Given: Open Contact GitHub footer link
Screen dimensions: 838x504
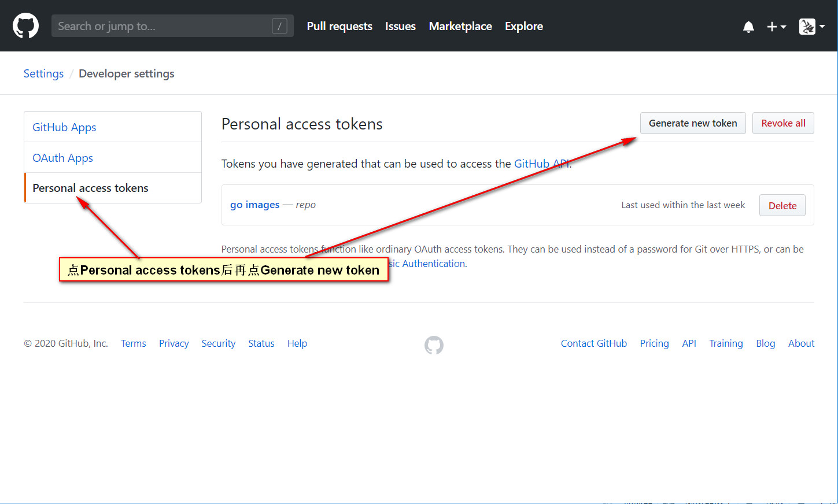Looking at the screenshot, I should coord(594,343).
